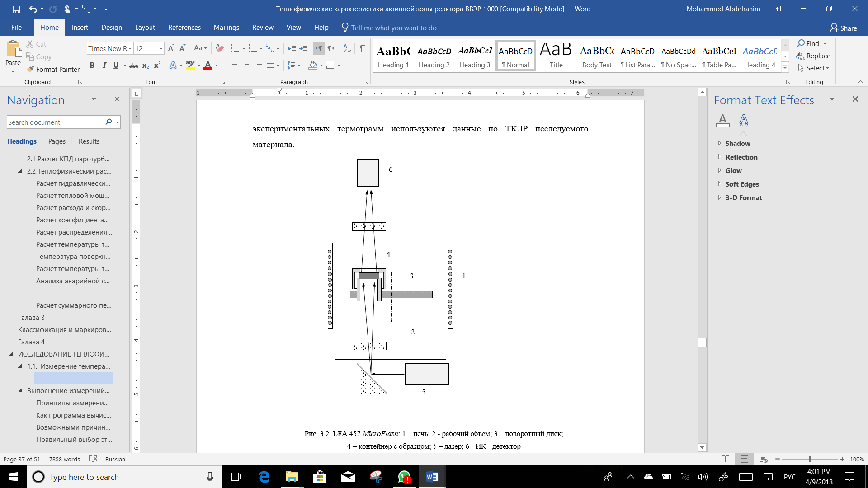
Task: Click the Numbering list icon
Action: tap(253, 48)
